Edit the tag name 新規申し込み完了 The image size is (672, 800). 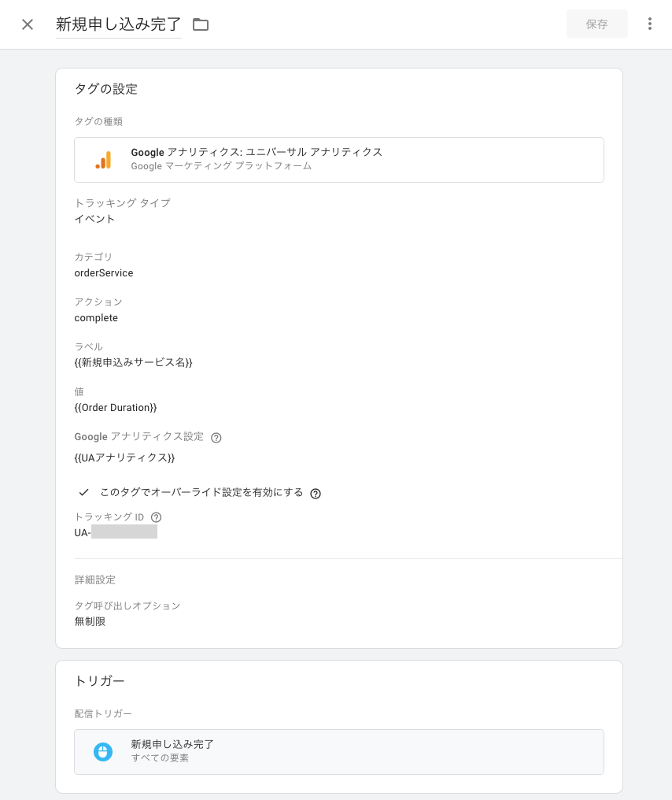coord(118,24)
